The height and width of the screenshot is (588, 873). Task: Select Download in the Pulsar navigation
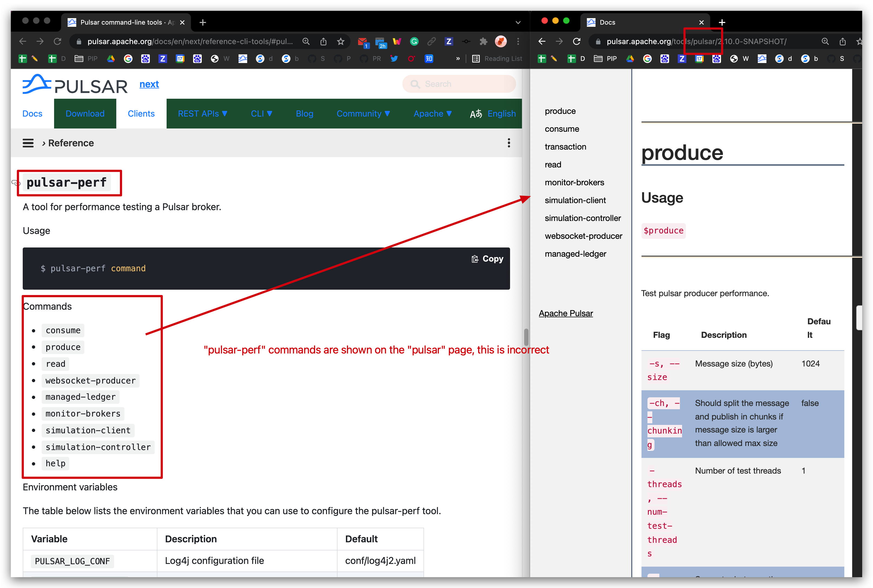tap(85, 113)
